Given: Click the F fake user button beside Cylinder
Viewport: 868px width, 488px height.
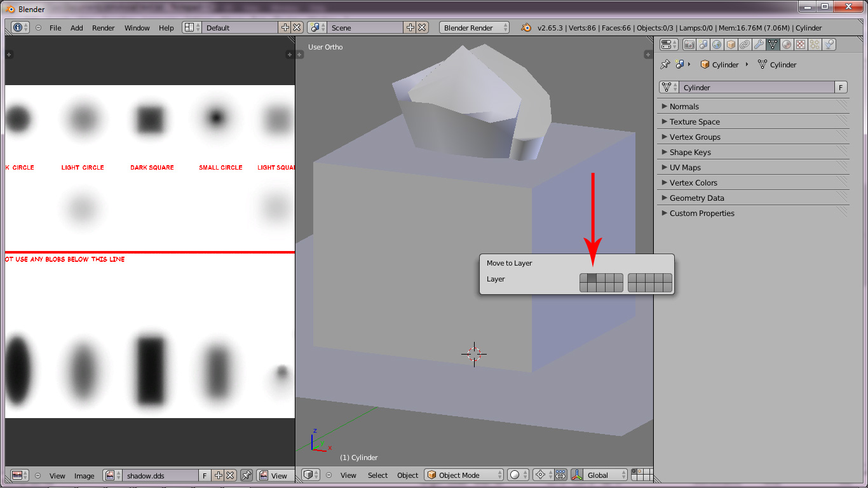Looking at the screenshot, I should point(841,88).
